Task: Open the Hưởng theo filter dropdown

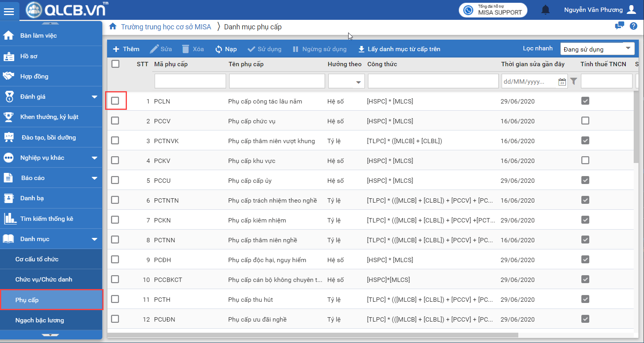Action: pos(346,81)
